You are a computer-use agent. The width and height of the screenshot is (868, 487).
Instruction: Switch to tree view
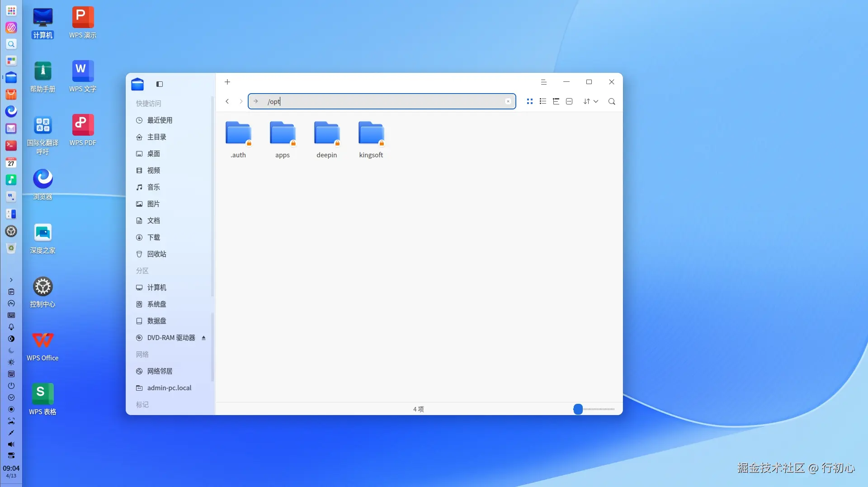pyautogui.click(x=556, y=101)
